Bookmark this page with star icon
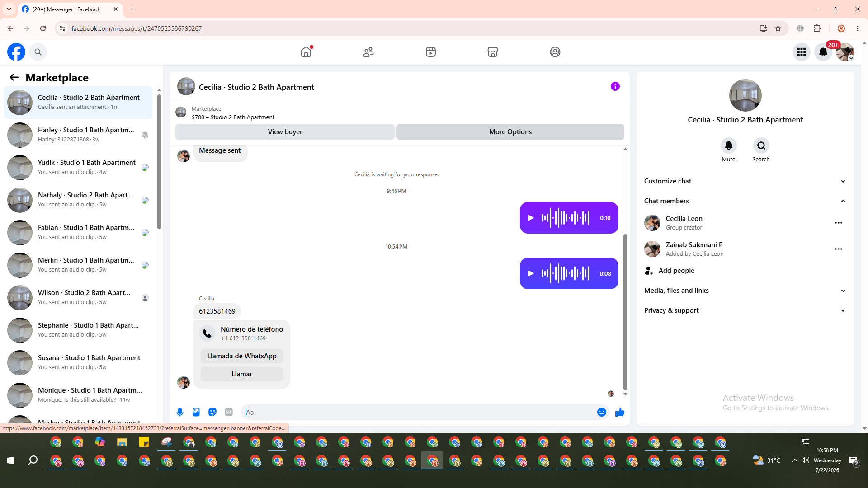The image size is (868, 488). pos(778,28)
